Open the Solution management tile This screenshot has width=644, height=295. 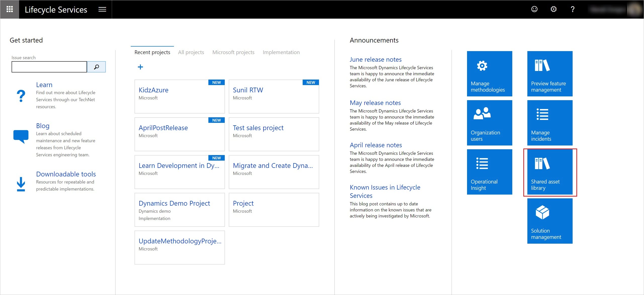pyautogui.click(x=550, y=221)
